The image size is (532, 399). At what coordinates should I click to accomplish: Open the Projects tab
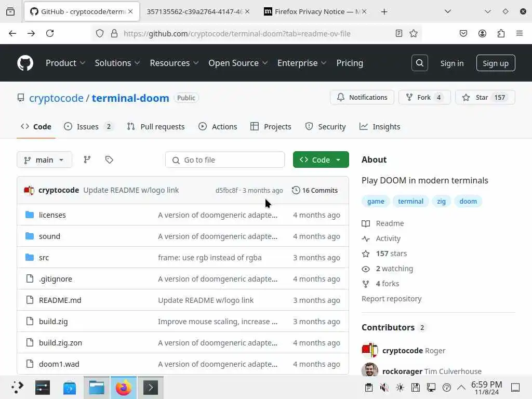[271, 127]
